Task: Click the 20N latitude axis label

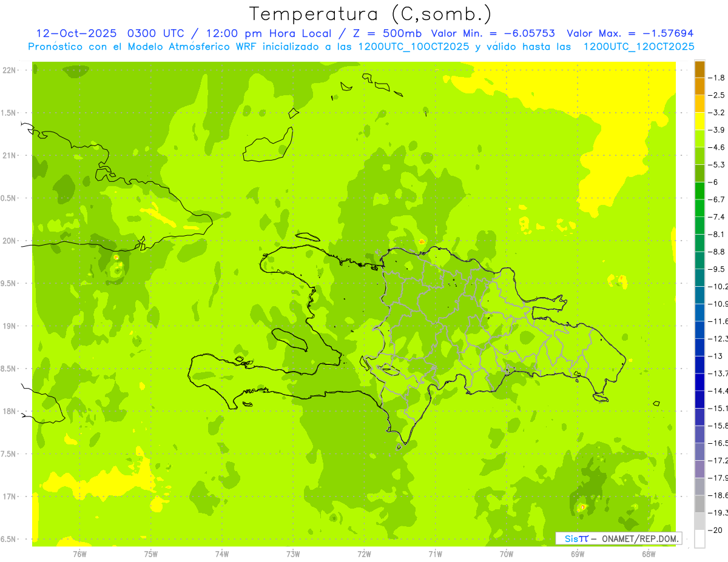Action: click(x=9, y=241)
